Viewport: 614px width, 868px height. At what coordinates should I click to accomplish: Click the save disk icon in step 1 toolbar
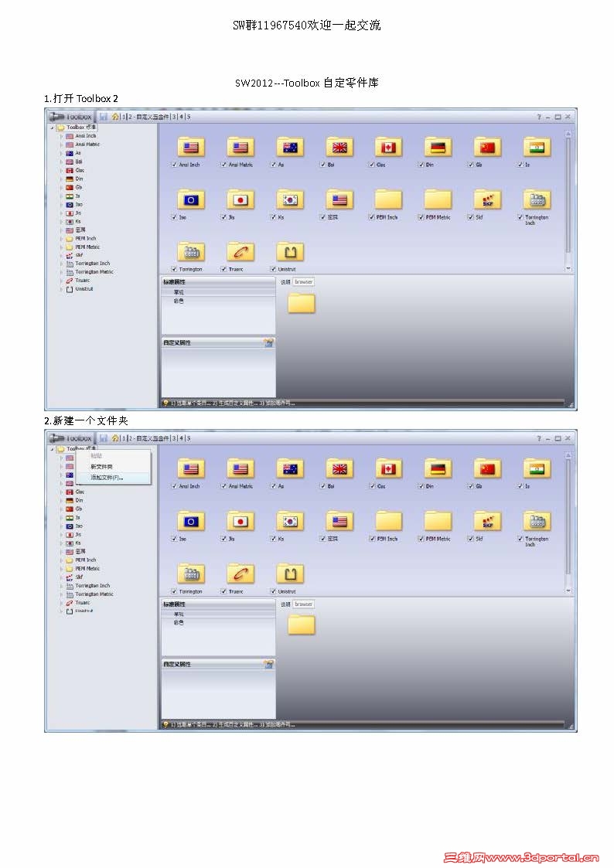104,116
